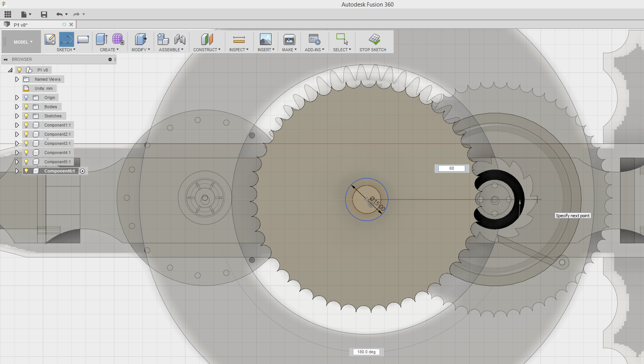The height and width of the screenshot is (364, 644).
Task: Click the Offset Plane construct icon
Action: 207,39
